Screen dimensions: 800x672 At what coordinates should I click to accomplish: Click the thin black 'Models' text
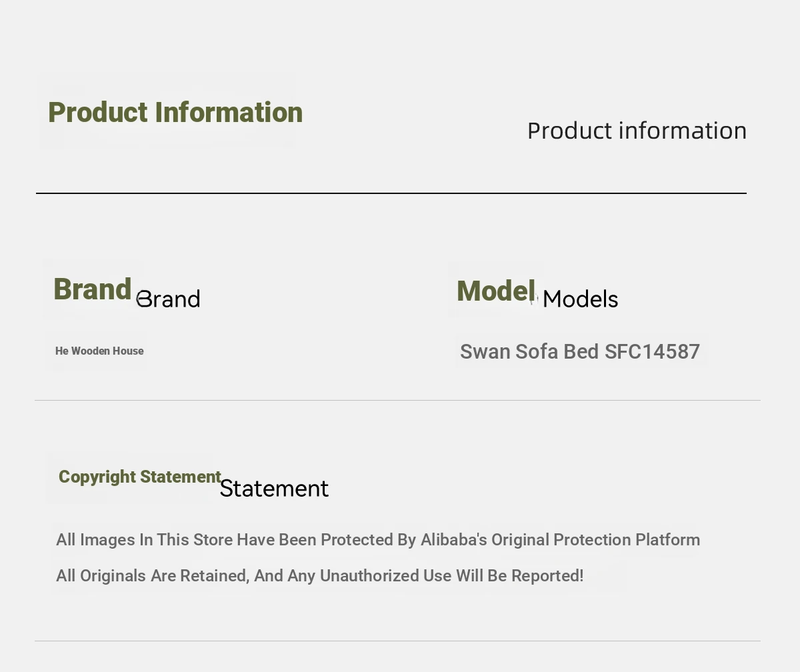(581, 299)
